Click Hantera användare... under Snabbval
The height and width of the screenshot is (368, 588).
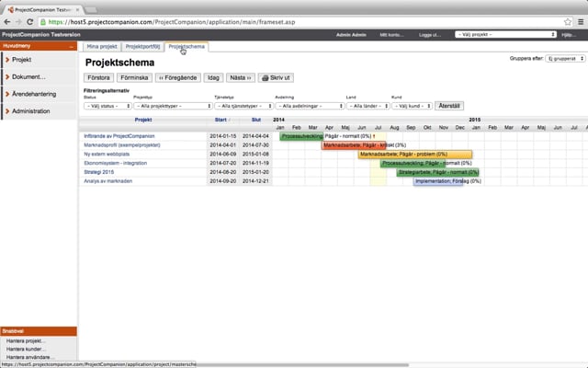(x=30, y=358)
